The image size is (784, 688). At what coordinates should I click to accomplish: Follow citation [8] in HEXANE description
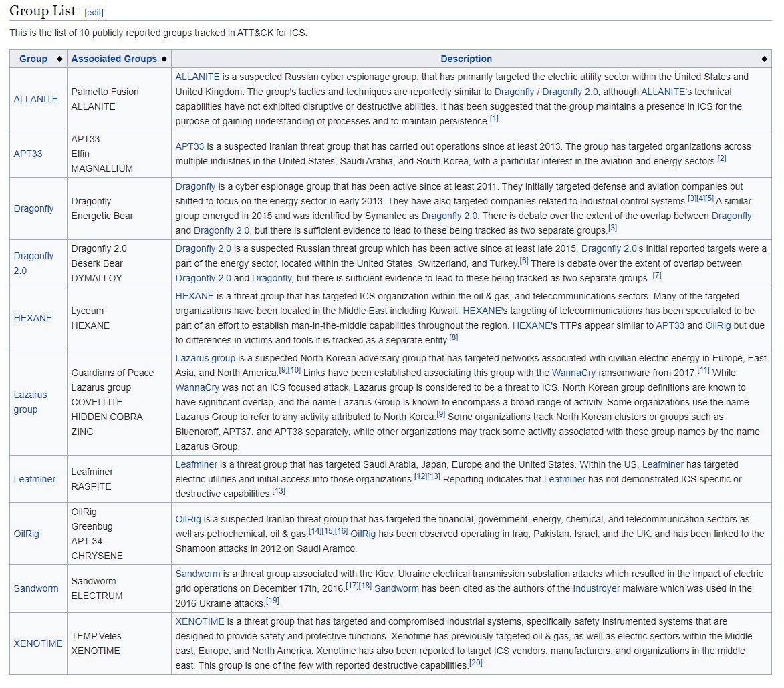tap(454, 337)
